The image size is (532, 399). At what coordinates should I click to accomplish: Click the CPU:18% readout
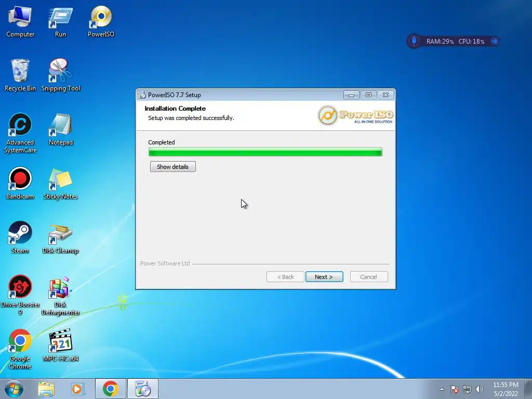click(471, 42)
